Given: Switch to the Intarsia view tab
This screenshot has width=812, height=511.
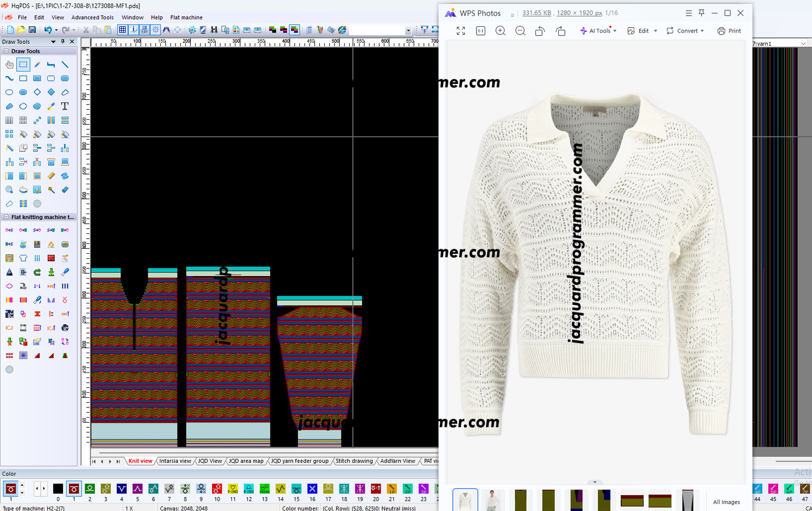Looking at the screenshot, I should (x=175, y=461).
